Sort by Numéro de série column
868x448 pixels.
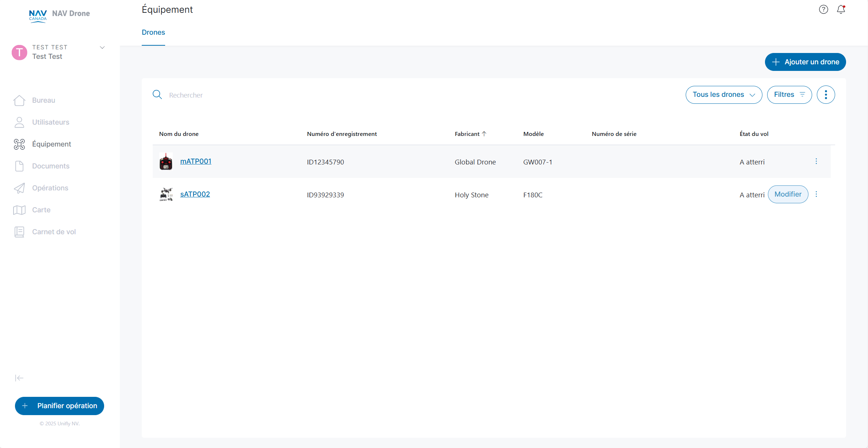(x=614, y=134)
